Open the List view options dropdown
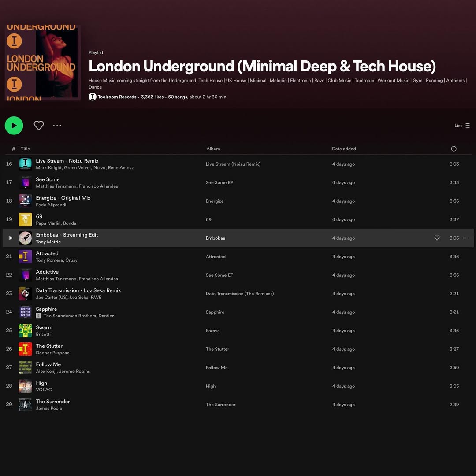 tap(462, 126)
